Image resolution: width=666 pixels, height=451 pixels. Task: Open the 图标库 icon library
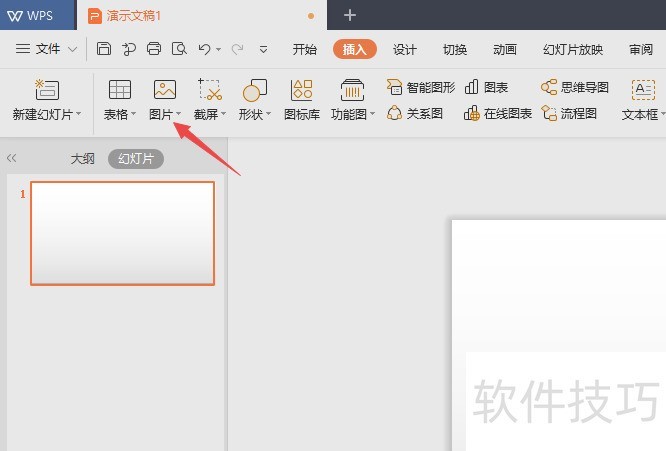coord(301,91)
